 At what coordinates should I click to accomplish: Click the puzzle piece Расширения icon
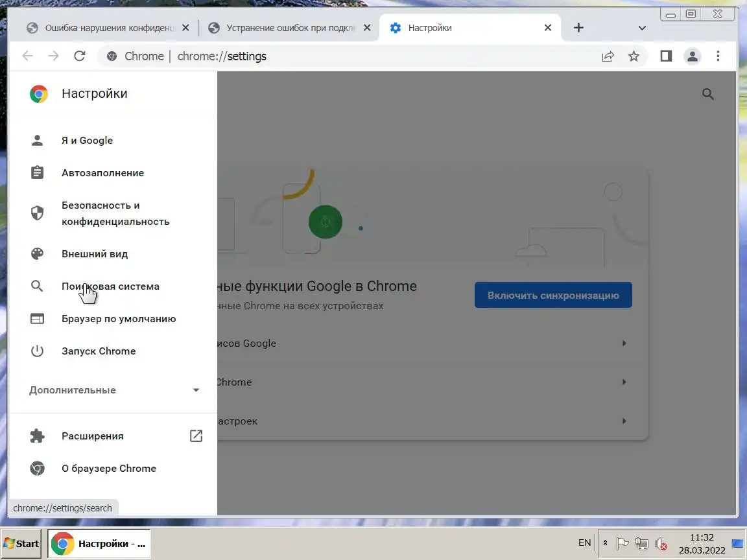tap(37, 436)
